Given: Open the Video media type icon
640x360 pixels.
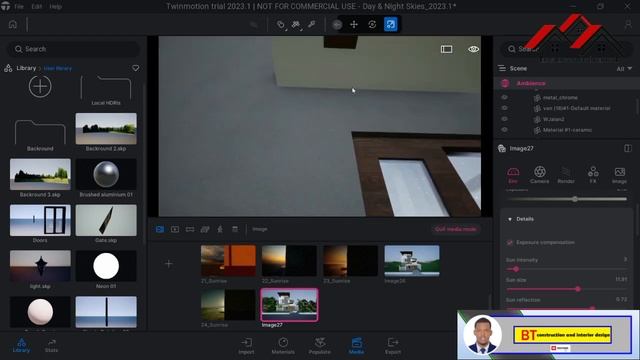Looking at the screenshot, I should point(175,229).
